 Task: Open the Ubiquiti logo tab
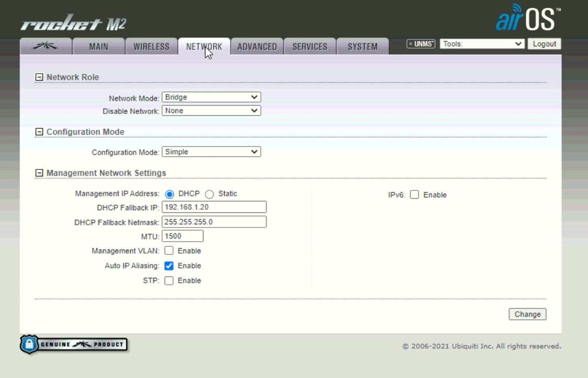[46, 46]
